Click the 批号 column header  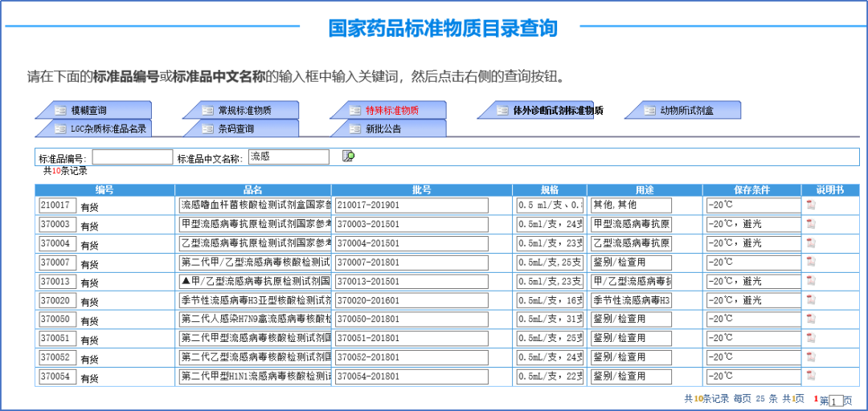tap(422, 189)
